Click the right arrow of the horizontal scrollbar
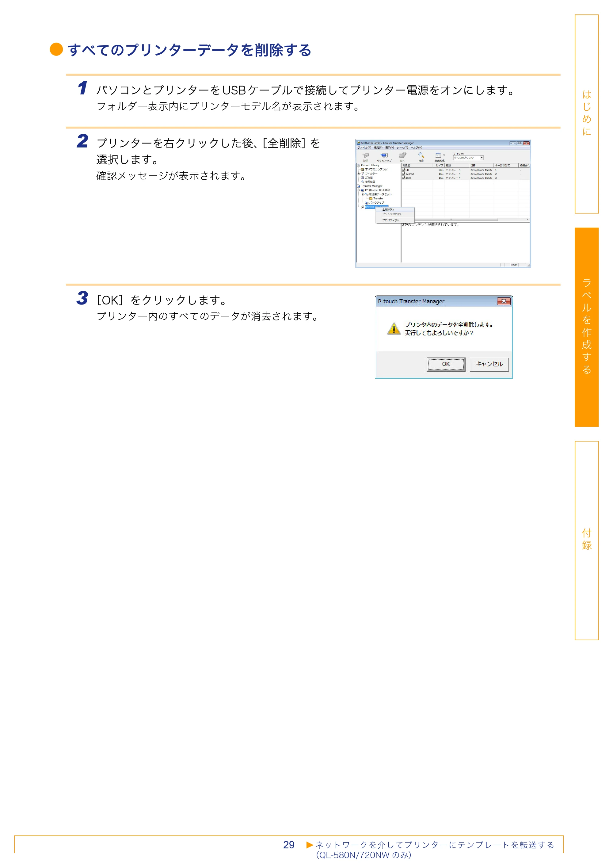Screen dimensions: 613x868 527,219
